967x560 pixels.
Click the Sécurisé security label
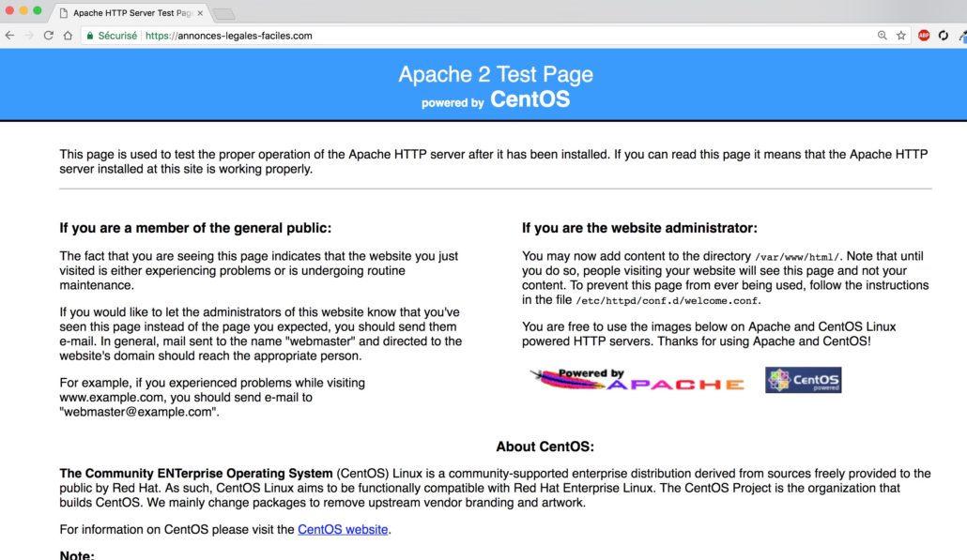coord(117,36)
